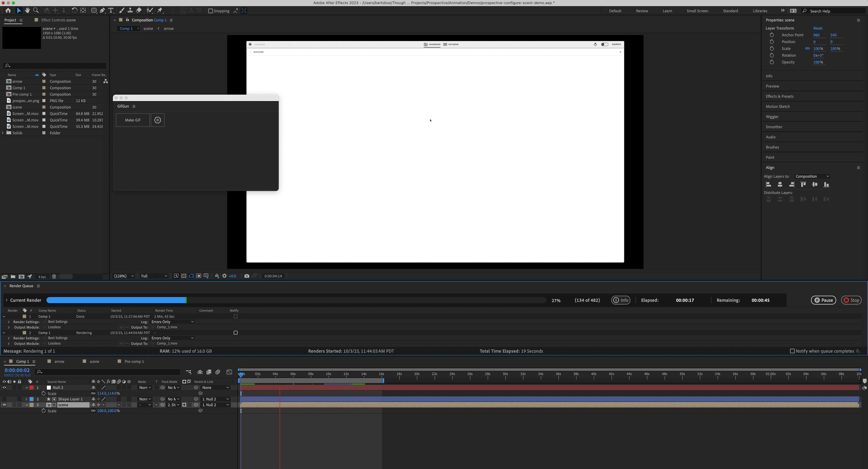Screen dimensions: 868x469
Task: Toggle visibility of the Null 2 layer
Action: 4,387
